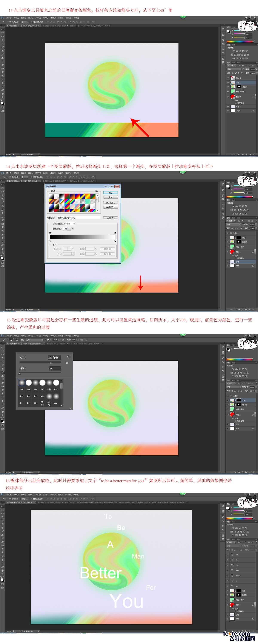This screenshot has width=258, height=644.
Task: Click 确定 in the Gradient Editor dialog
Action: tap(111, 193)
